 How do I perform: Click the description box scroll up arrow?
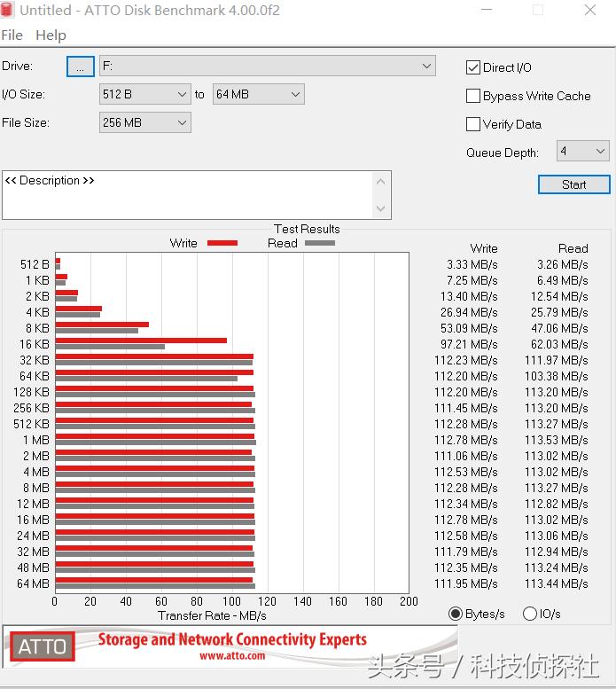point(381,181)
